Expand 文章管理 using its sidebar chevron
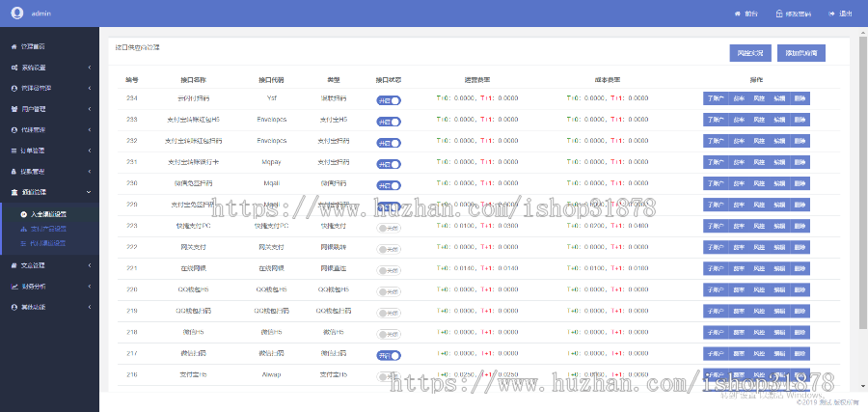Image resolution: width=868 pixels, height=412 pixels. click(x=90, y=265)
